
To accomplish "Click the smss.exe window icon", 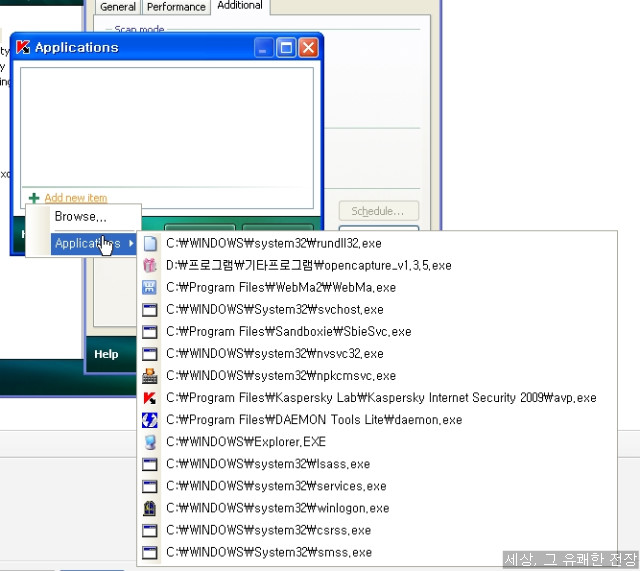I will click(150, 552).
